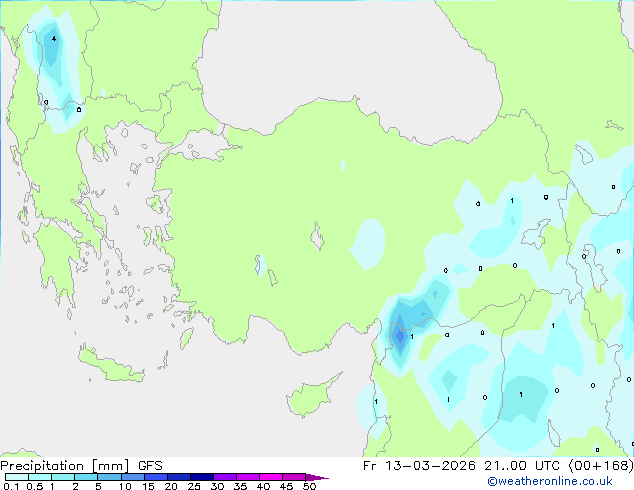Image resolution: width=634 pixels, height=490 pixels.
Task: Click the legend swatch between 10 and 15
Action: click(133, 477)
